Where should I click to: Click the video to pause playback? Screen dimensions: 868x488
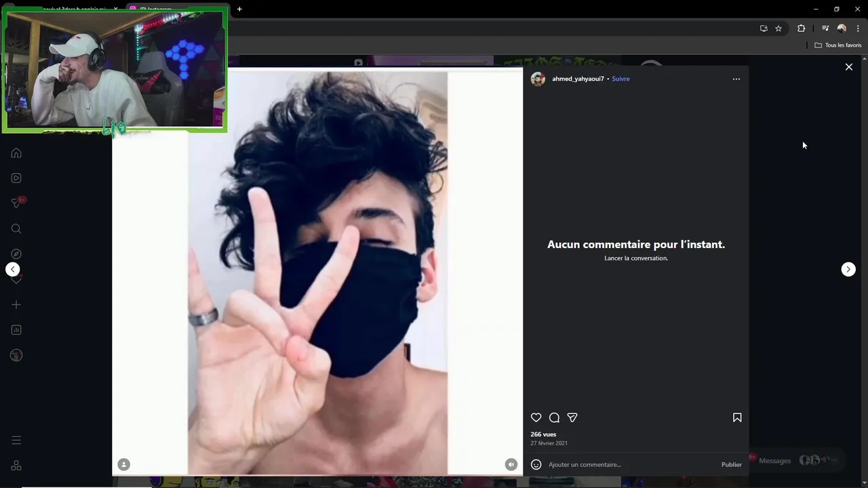click(317, 271)
